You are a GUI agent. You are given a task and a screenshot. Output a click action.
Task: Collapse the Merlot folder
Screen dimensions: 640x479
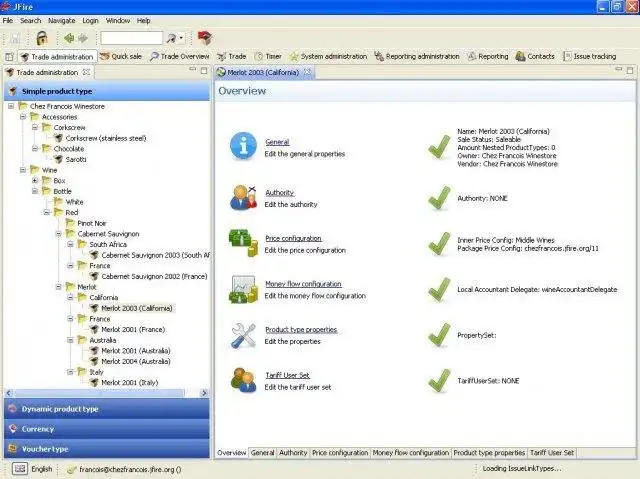coord(59,287)
